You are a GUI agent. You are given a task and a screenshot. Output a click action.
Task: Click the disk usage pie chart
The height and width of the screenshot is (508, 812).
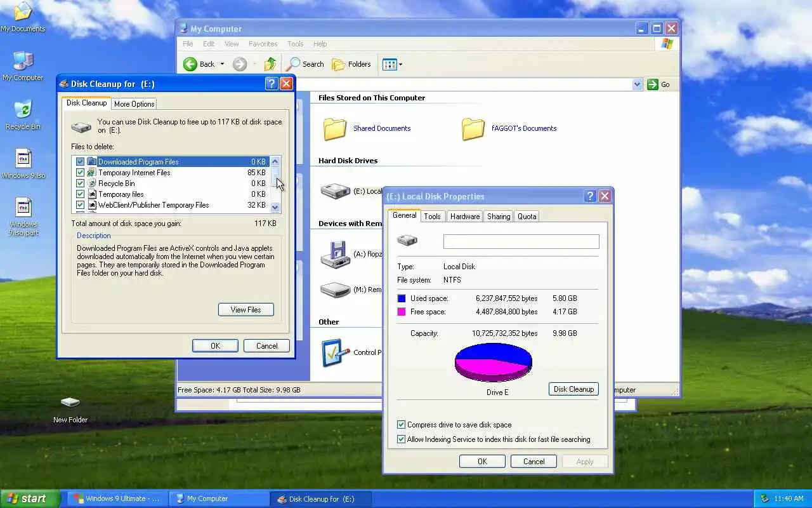494,362
